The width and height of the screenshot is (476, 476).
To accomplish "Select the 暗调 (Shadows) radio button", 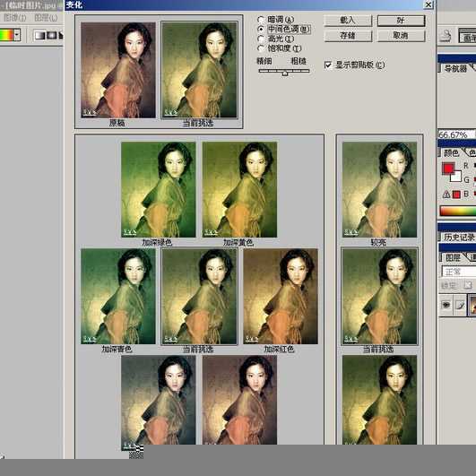I will coord(261,20).
